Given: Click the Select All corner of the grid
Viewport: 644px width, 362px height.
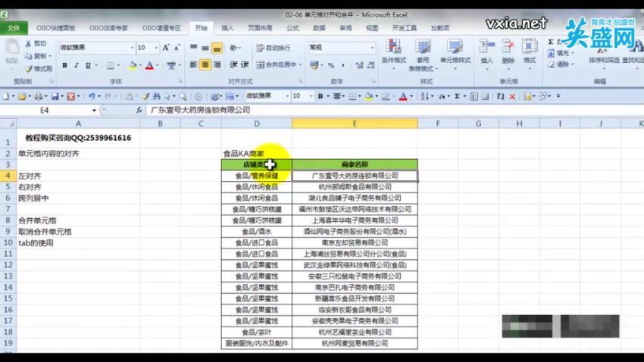Looking at the screenshot, I should [x=8, y=123].
